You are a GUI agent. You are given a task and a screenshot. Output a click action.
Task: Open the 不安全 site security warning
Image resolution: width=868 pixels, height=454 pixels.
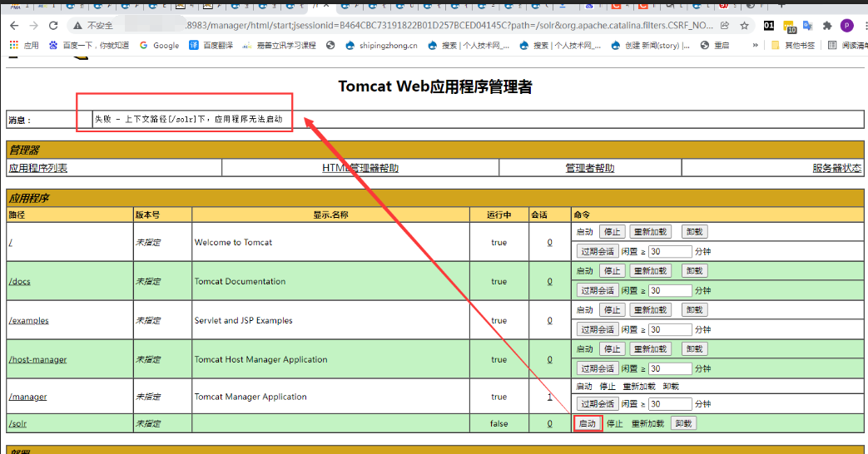[93, 26]
